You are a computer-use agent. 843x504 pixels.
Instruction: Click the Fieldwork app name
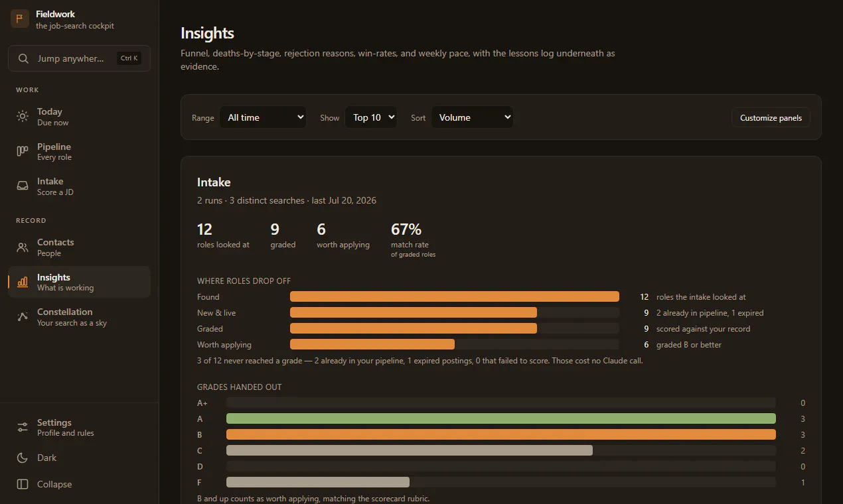pos(55,14)
